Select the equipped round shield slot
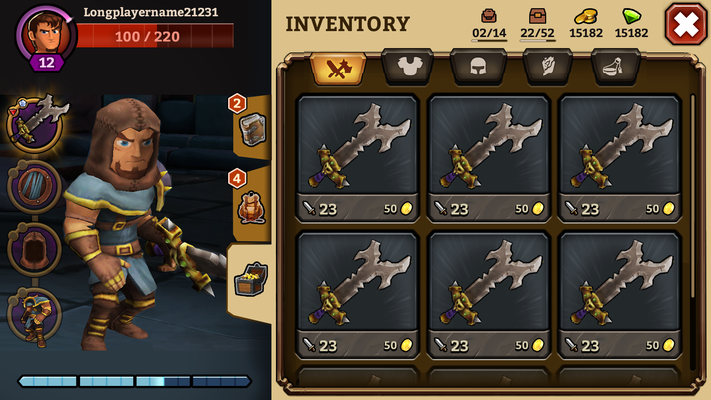Viewport: 711px width, 400px height. 34,187
